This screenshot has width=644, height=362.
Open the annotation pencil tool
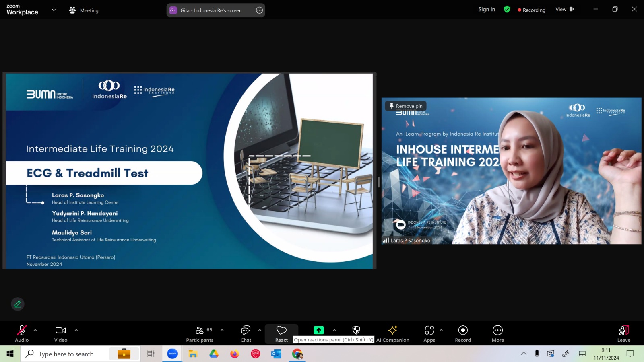[x=18, y=304]
